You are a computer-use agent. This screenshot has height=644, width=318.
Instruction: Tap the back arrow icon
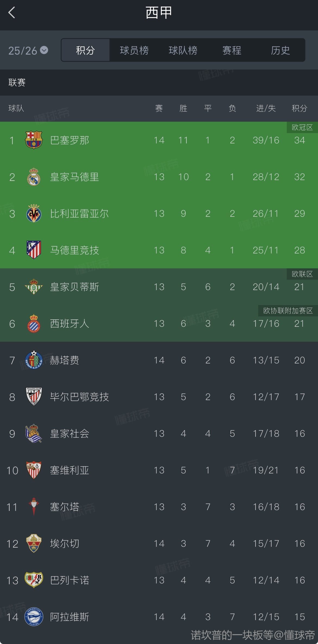pyautogui.click(x=12, y=12)
